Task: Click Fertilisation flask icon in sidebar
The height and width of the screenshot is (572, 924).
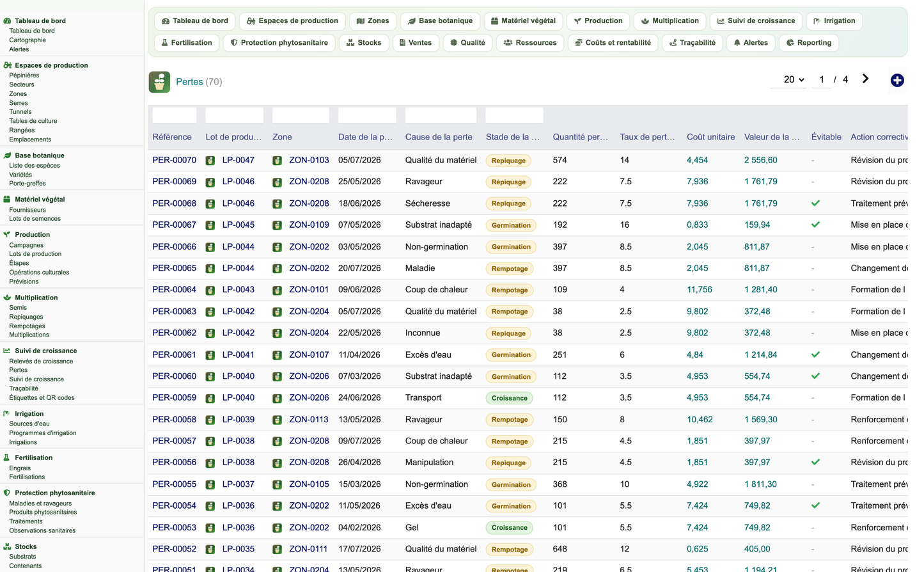Action: click(x=7, y=457)
